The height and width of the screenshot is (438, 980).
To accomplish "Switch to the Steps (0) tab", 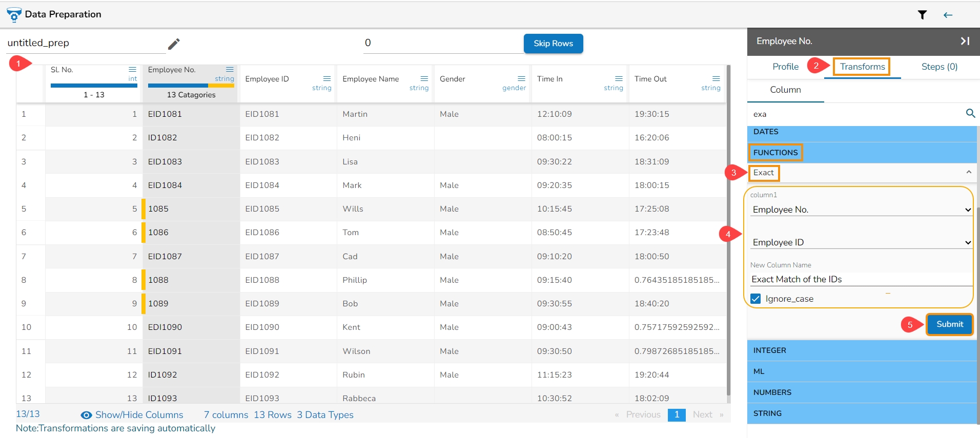I will pos(939,67).
